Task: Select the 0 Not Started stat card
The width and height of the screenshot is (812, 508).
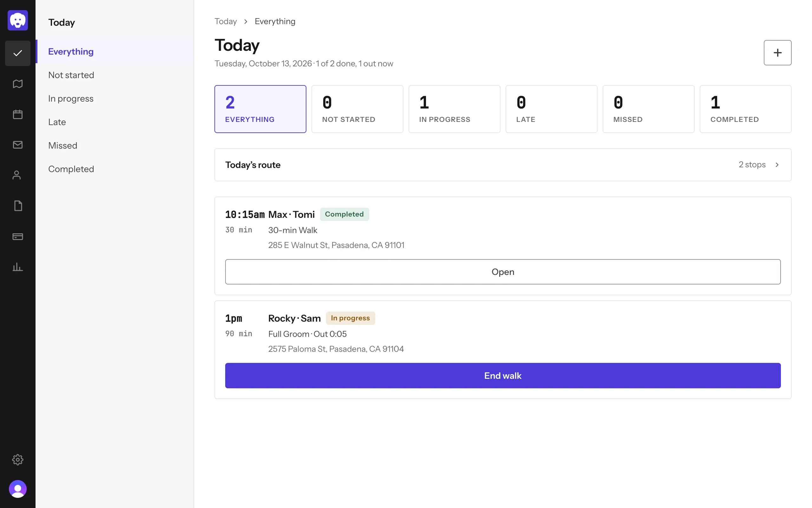Action: pyautogui.click(x=357, y=109)
